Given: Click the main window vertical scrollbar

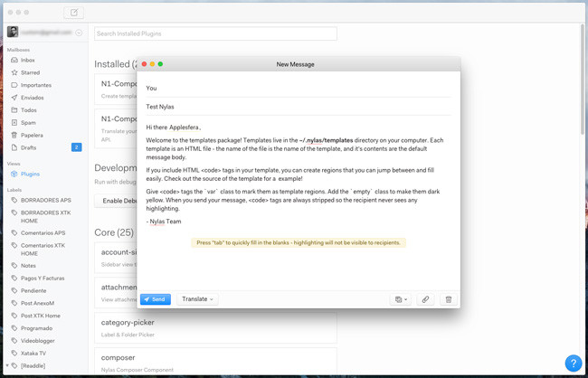Looking at the screenshot, I should pos(584,80).
